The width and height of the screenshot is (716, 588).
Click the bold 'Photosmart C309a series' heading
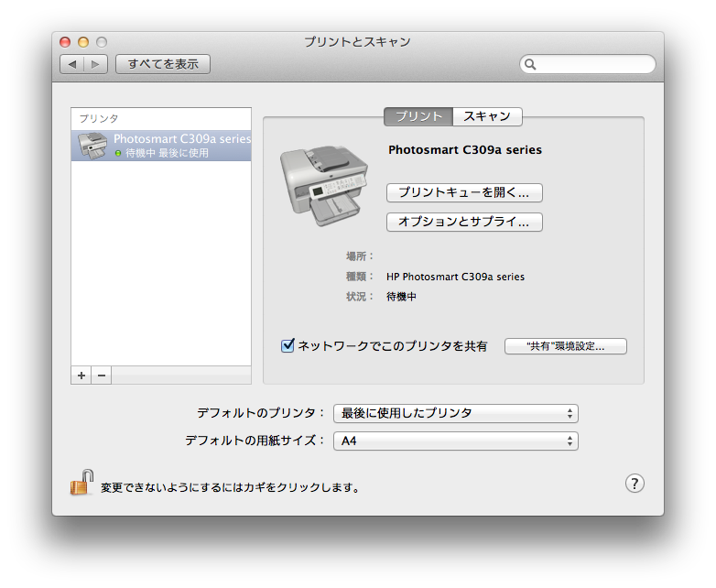tap(465, 150)
